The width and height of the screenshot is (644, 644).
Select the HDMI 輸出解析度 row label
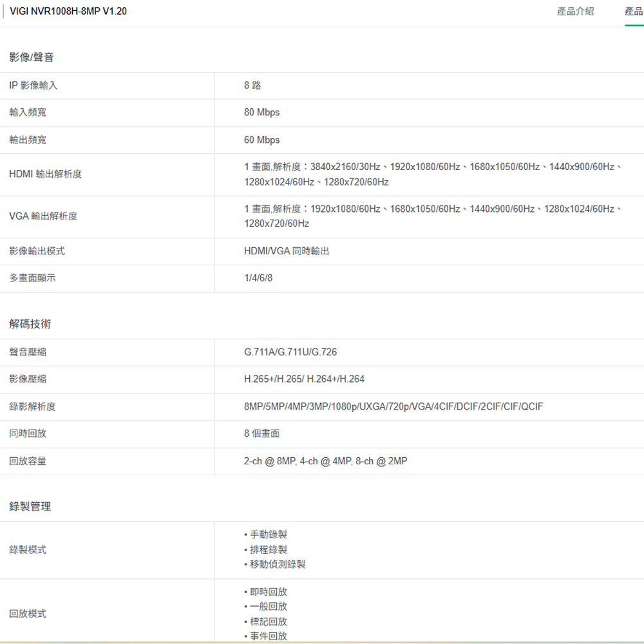click(46, 175)
